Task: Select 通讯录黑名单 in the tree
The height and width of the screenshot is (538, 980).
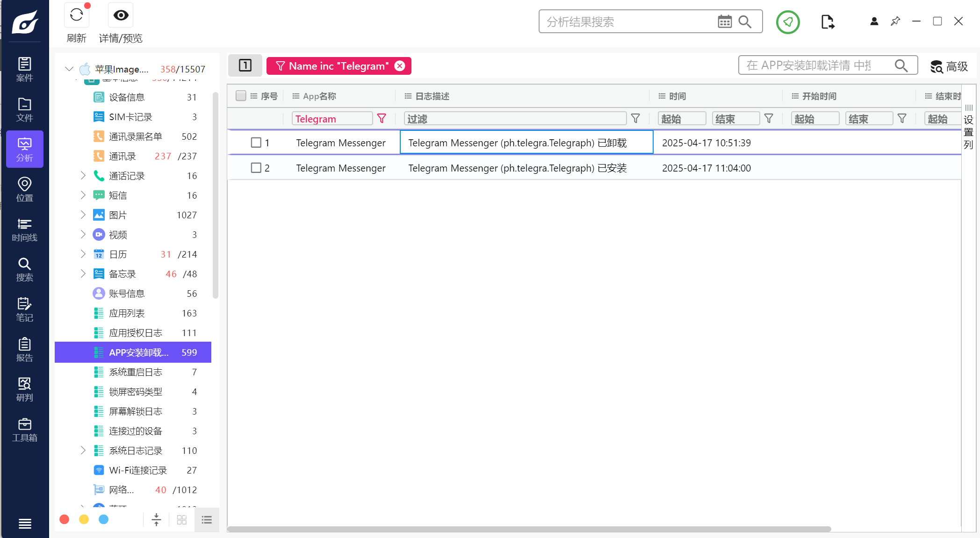Action: click(x=133, y=136)
